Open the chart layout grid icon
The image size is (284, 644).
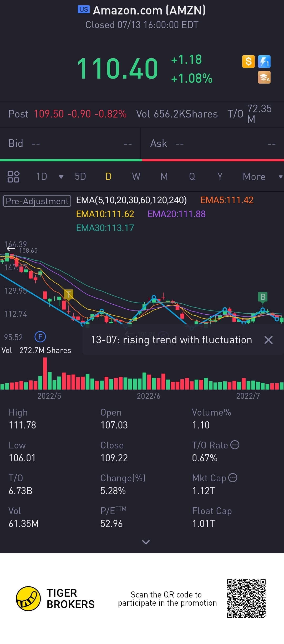(x=13, y=177)
